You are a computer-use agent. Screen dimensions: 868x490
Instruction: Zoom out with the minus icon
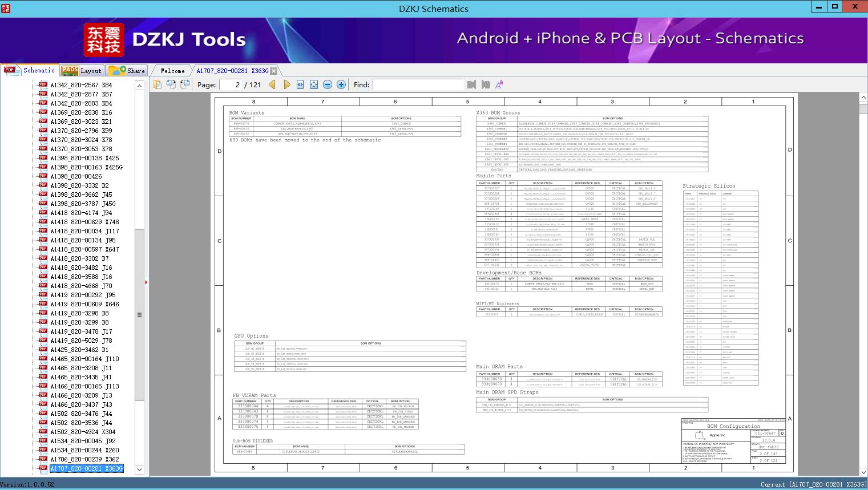328,84
